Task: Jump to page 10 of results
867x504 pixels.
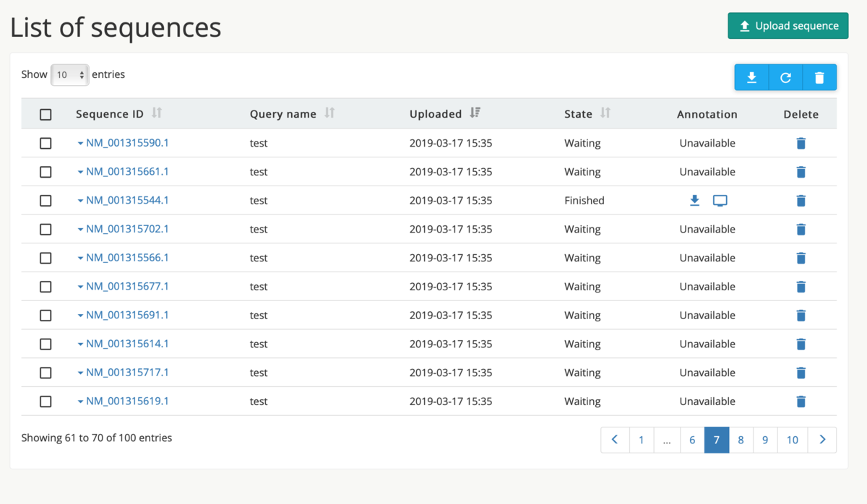Action: point(793,440)
